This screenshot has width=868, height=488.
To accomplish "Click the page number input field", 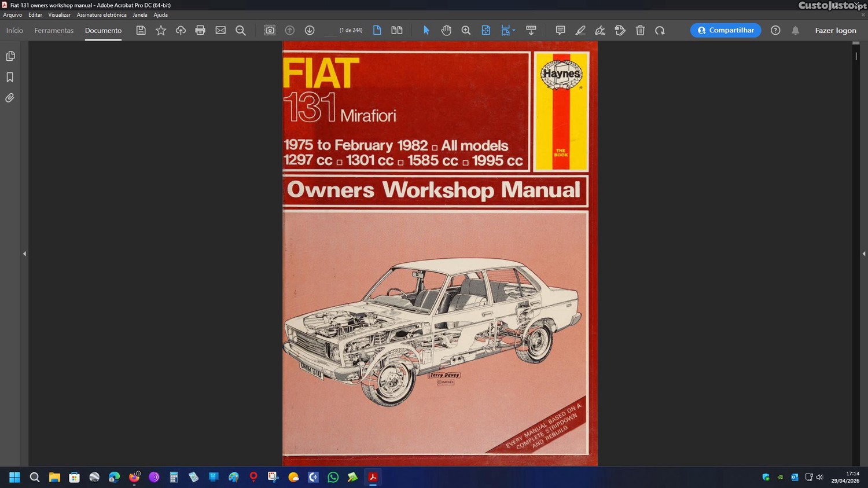I will (330, 31).
